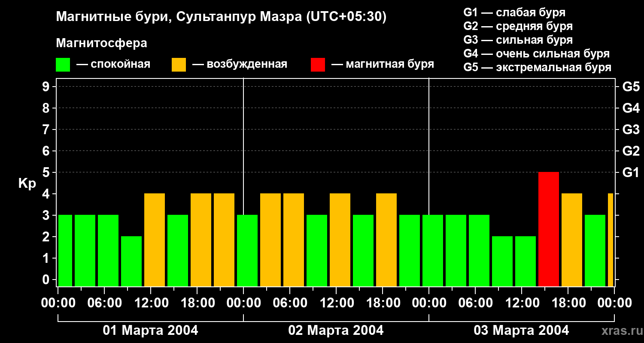Viewport: 644px width, 343px height.
Task: Select the 'G4 — очень сильная буря' legend line
Action: (537, 54)
